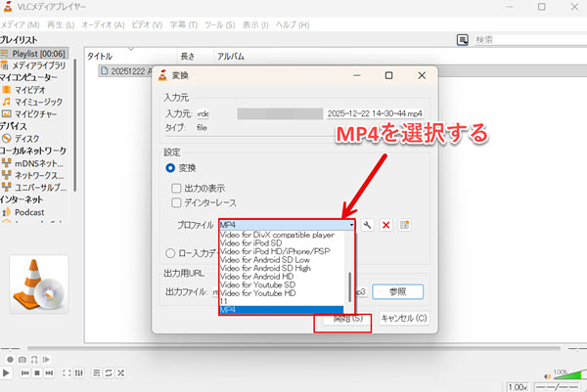587x392 pixels.
Task: Choose Video for iPod SD profile
Action: [251, 243]
